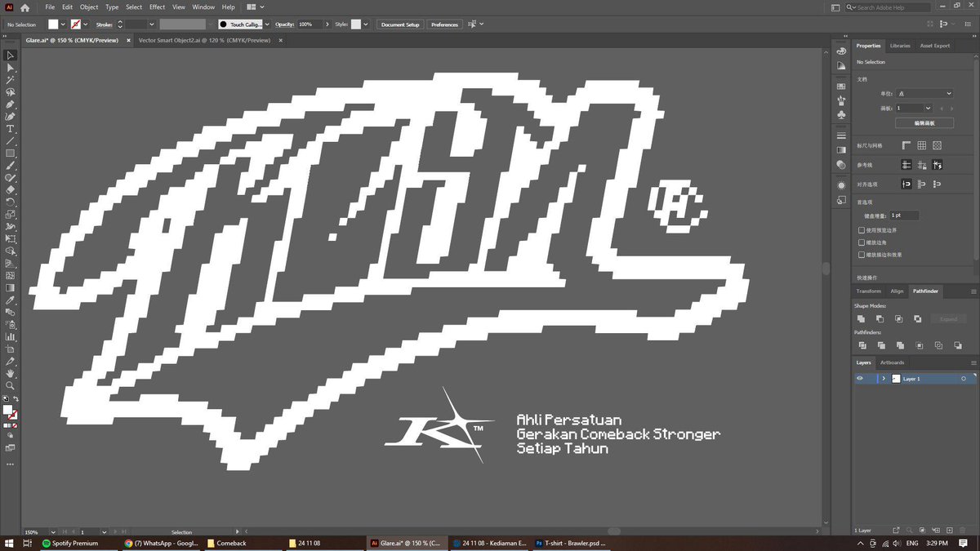Toggle the 缩放边角 checkbox
Image resolution: width=980 pixels, height=551 pixels.
[x=862, y=242]
